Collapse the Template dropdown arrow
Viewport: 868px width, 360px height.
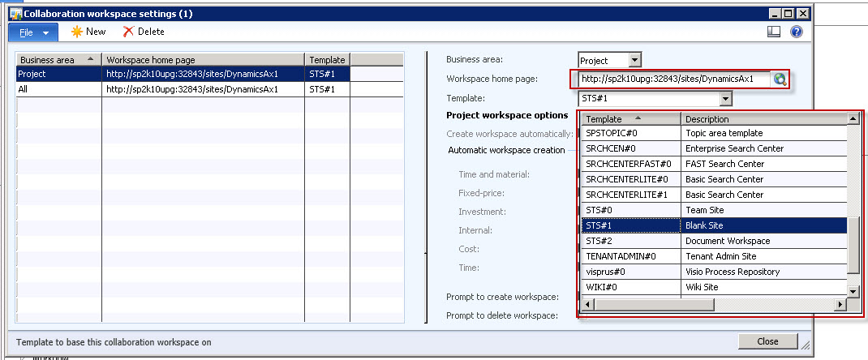[x=725, y=98]
